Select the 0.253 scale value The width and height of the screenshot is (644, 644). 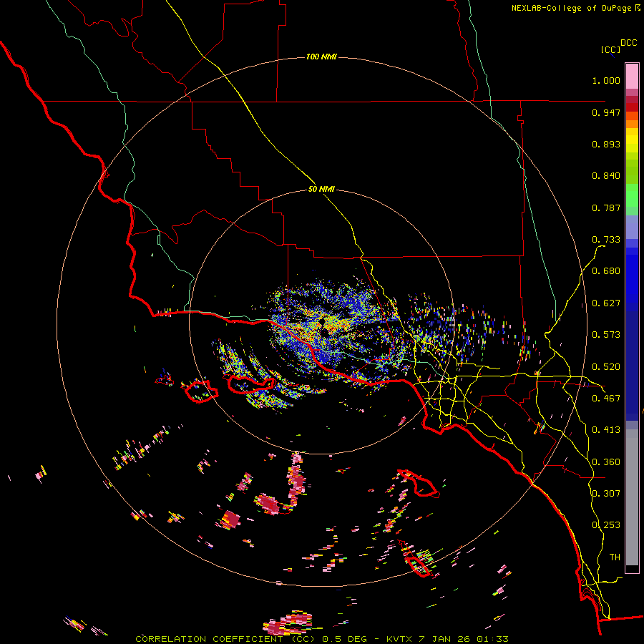pyautogui.click(x=606, y=525)
